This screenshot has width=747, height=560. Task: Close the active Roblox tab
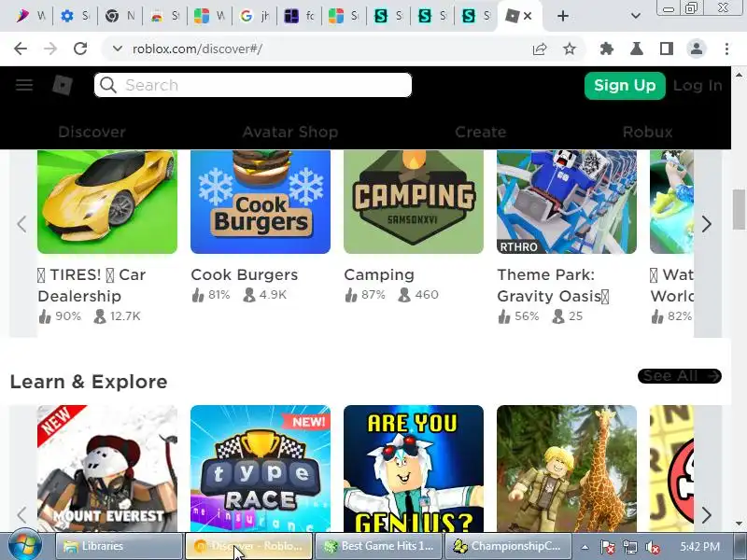(528, 16)
